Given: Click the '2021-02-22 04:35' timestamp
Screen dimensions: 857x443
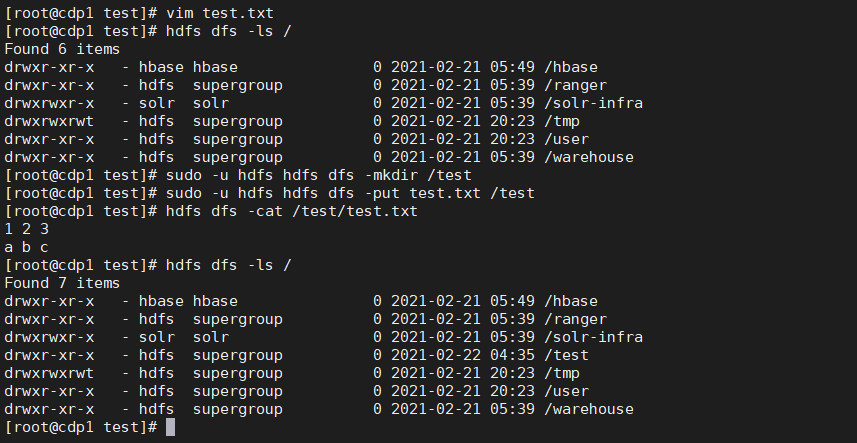Looking at the screenshot, I should point(463,355).
